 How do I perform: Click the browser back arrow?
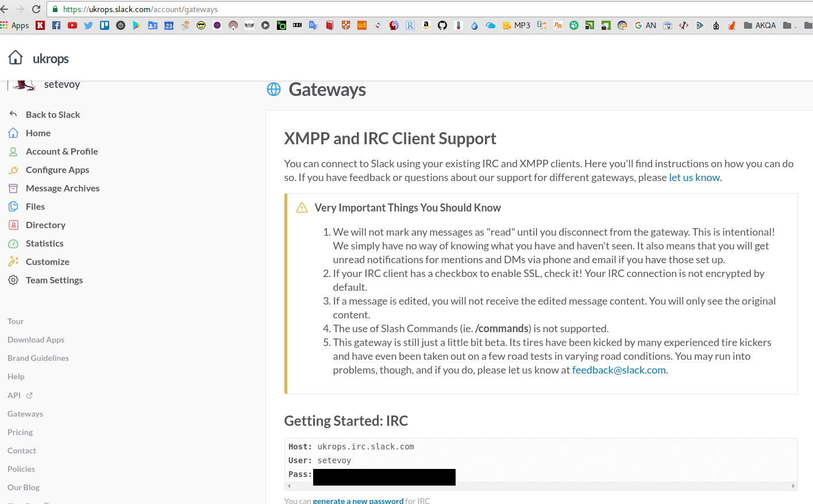pos(5,9)
